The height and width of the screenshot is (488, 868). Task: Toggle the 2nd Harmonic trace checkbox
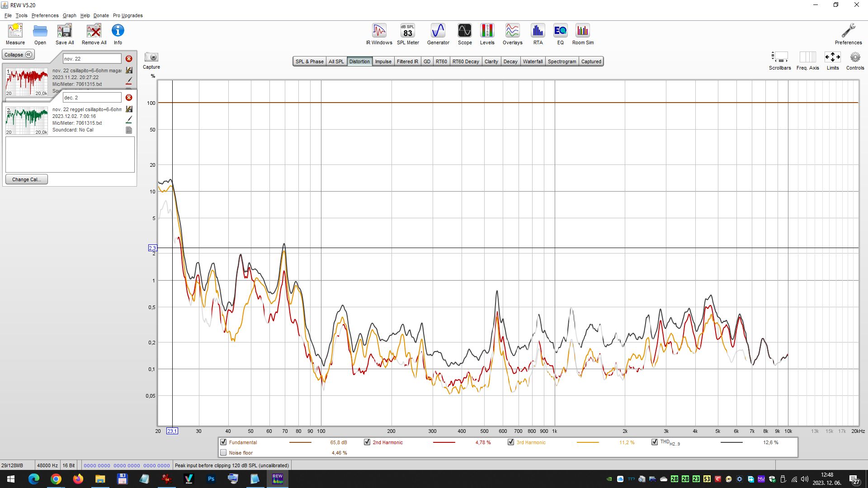367,442
